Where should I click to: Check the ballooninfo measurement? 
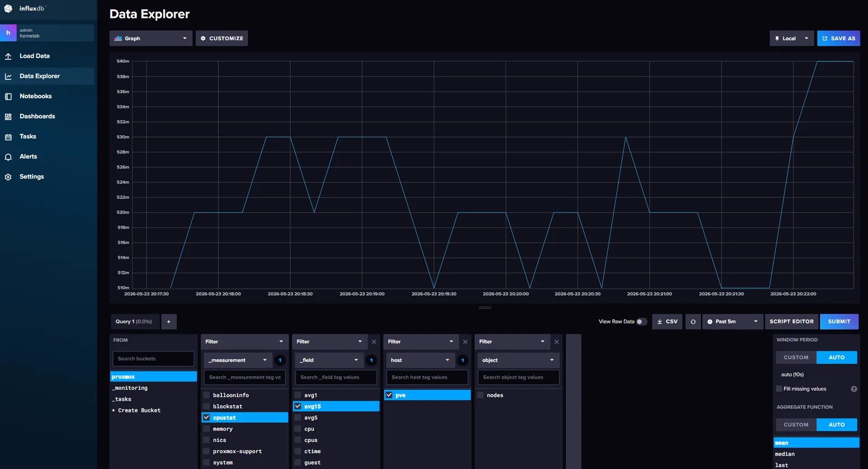click(x=207, y=395)
